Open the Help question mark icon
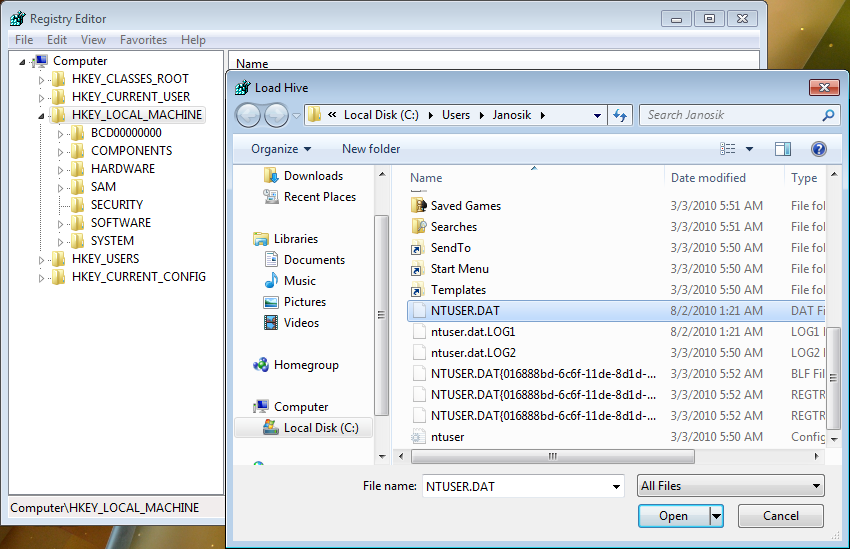This screenshot has width=850, height=549. coord(819,148)
